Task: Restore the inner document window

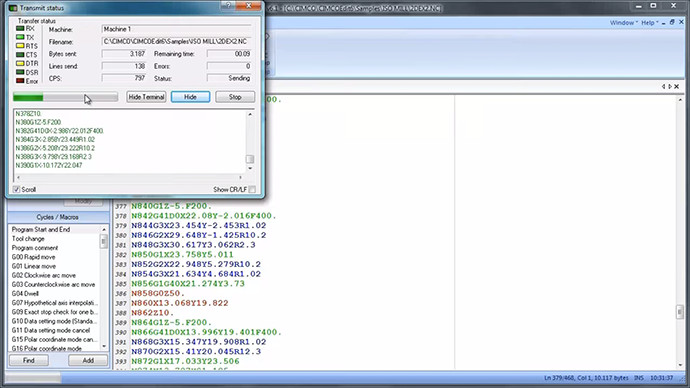Action: pos(672,22)
